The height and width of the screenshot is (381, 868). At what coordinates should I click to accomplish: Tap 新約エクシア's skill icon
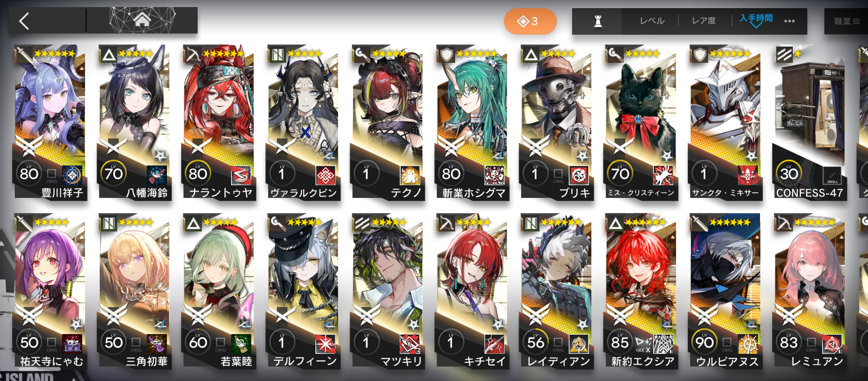tap(663, 344)
